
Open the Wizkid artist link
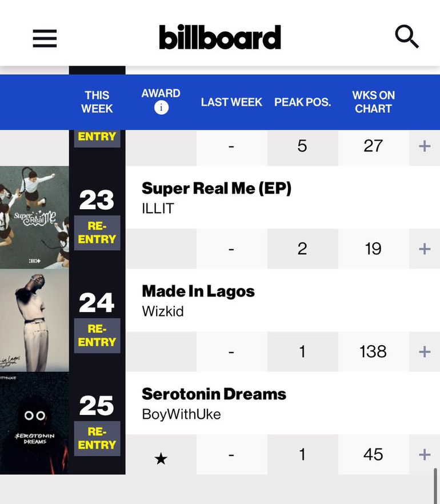(163, 311)
